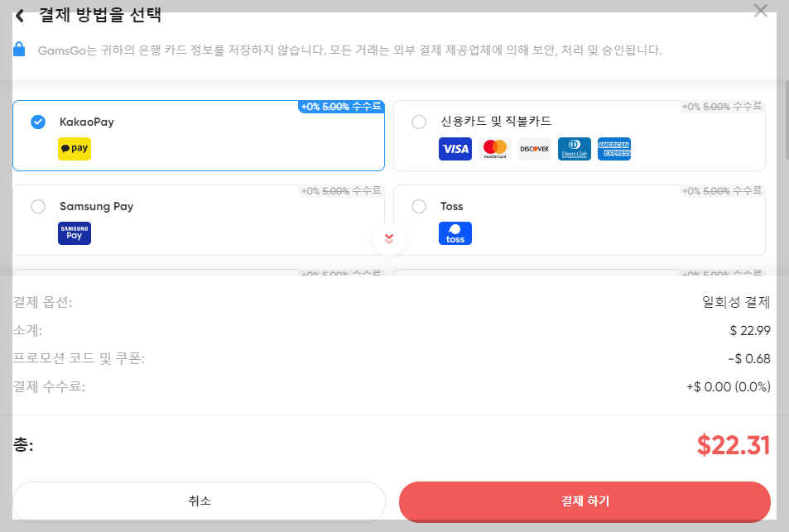Click the American Express icon
The image size is (789, 532).
pyautogui.click(x=614, y=149)
